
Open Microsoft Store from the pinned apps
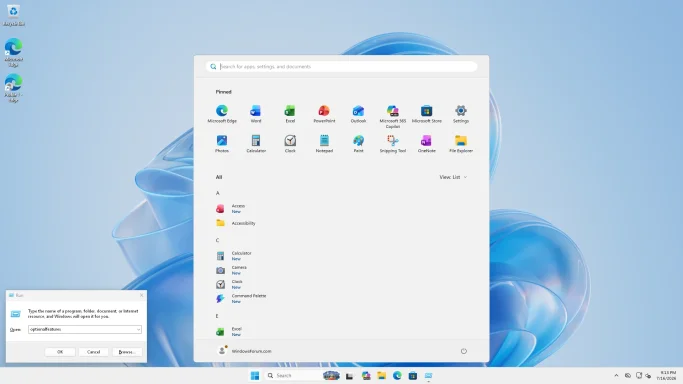pyautogui.click(x=426, y=114)
